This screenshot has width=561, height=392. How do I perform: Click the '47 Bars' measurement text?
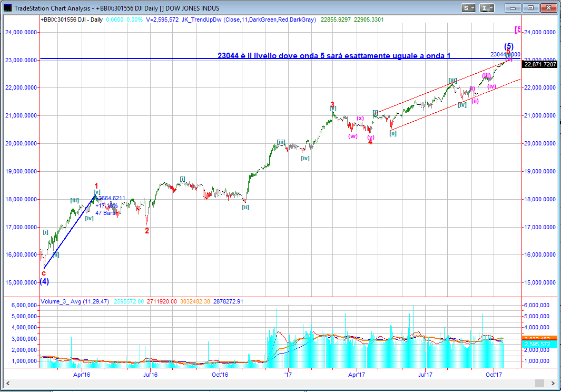pyautogui.click(x=105, y=213)
